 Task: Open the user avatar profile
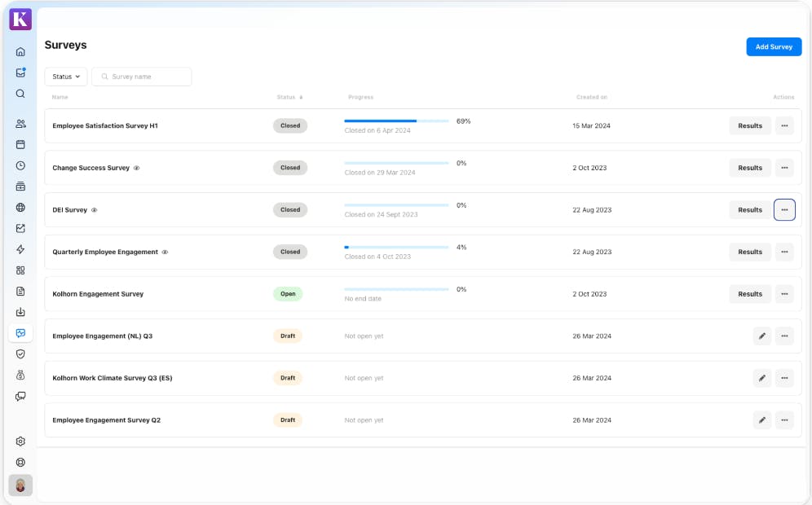click(x=20, y=485)
